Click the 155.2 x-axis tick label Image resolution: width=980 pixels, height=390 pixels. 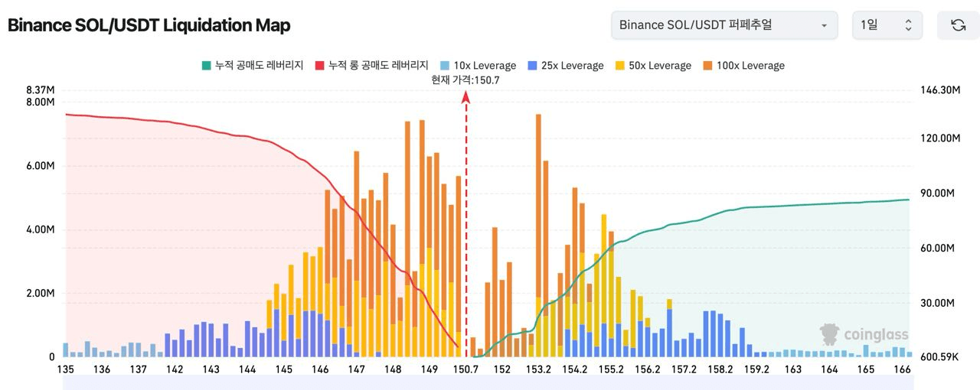click(x=611, y=369)
